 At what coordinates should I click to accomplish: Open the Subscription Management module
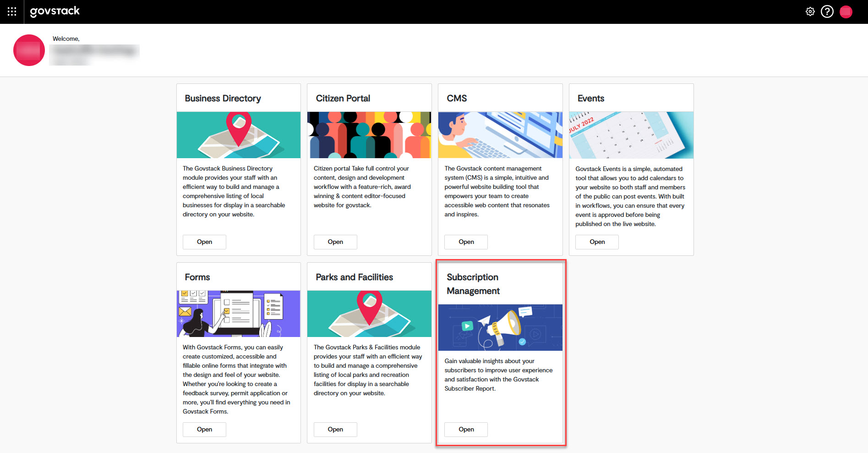[466, 429]
